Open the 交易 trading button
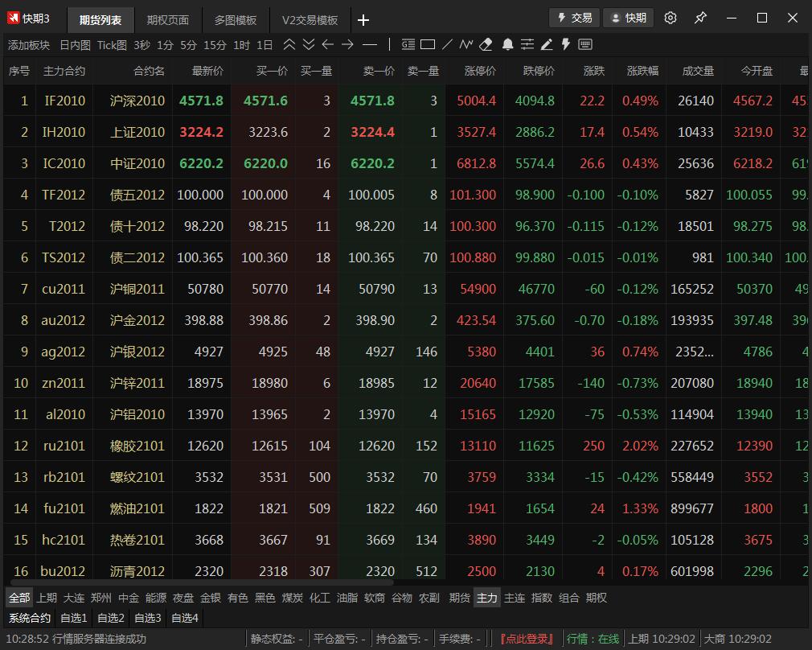The height and width of the screenshot is (650, 812). [574, 18]
